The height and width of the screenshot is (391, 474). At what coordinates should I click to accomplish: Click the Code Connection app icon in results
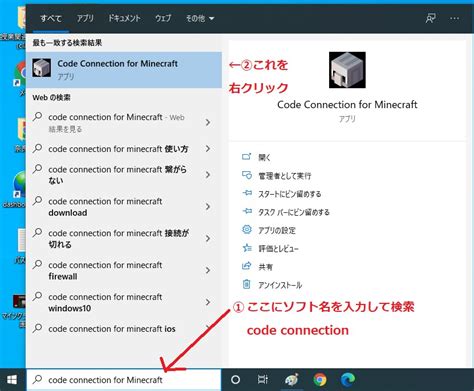[42, 68]
